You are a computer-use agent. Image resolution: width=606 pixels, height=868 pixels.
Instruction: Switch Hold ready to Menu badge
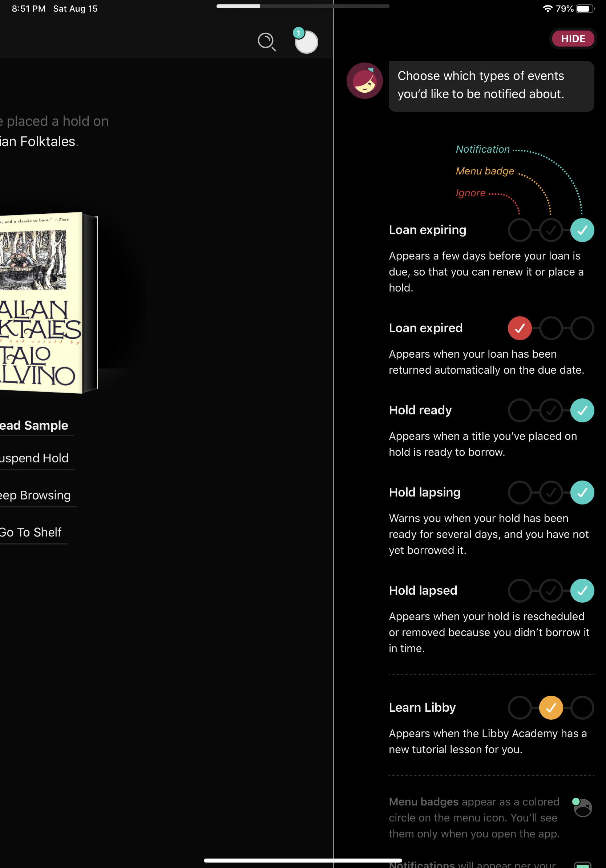[x=551, y=410]
